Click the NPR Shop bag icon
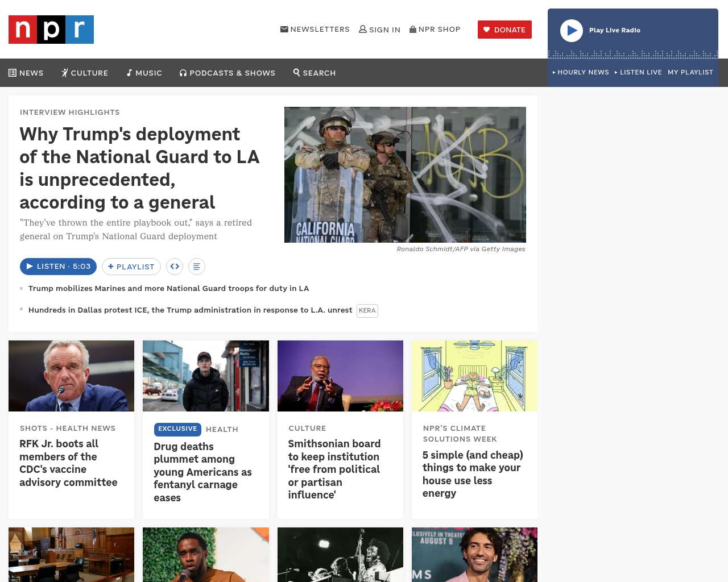This screenshot has width=728, height=582. pyautogui.click(x=413, y=29)
